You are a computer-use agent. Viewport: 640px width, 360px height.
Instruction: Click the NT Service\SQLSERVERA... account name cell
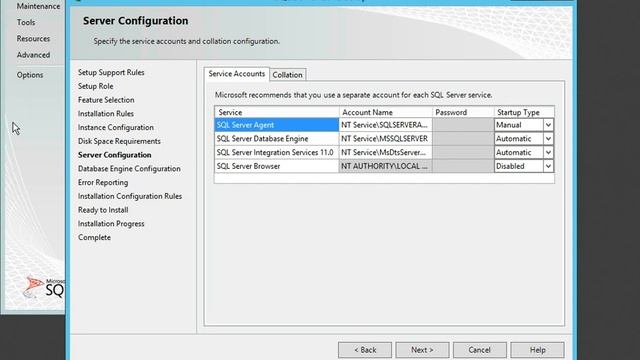385,125
